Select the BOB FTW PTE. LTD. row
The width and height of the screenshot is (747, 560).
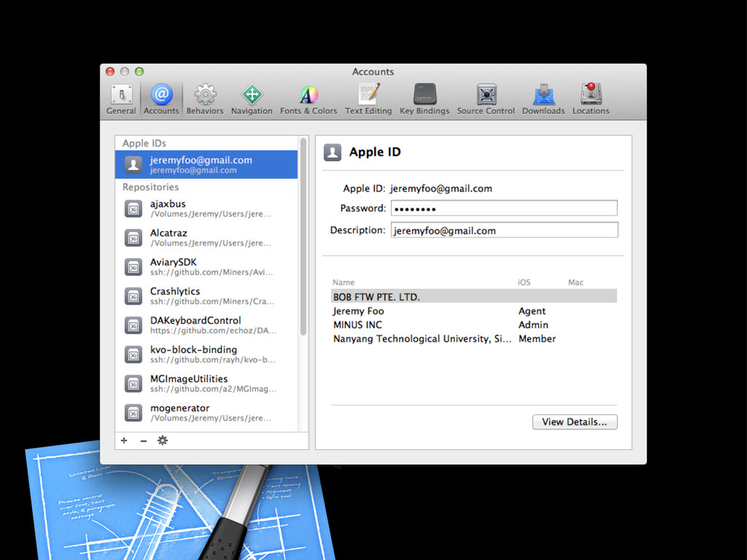tap(473, 297)
